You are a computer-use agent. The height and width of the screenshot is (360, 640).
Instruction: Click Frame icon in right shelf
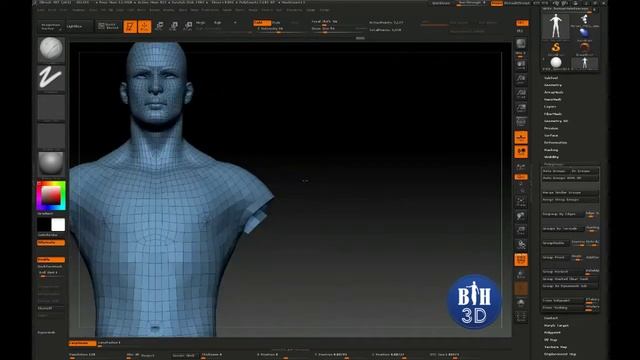(x=521, y=201)
